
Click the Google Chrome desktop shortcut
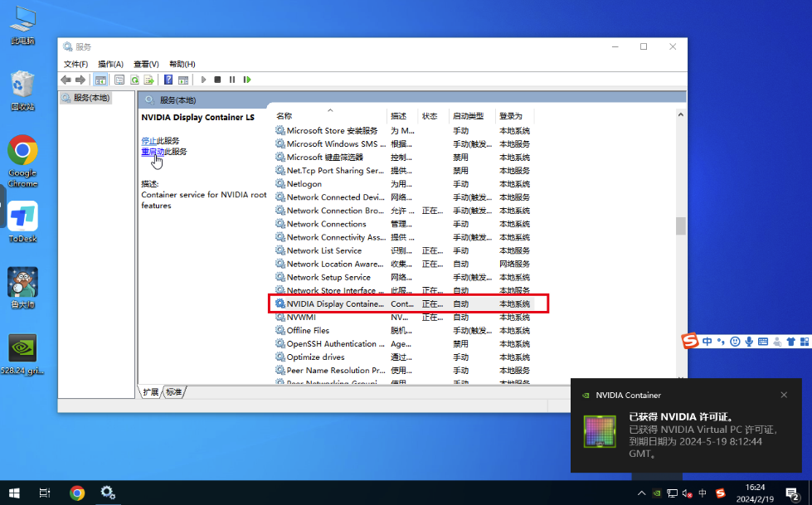pos(22,161)
